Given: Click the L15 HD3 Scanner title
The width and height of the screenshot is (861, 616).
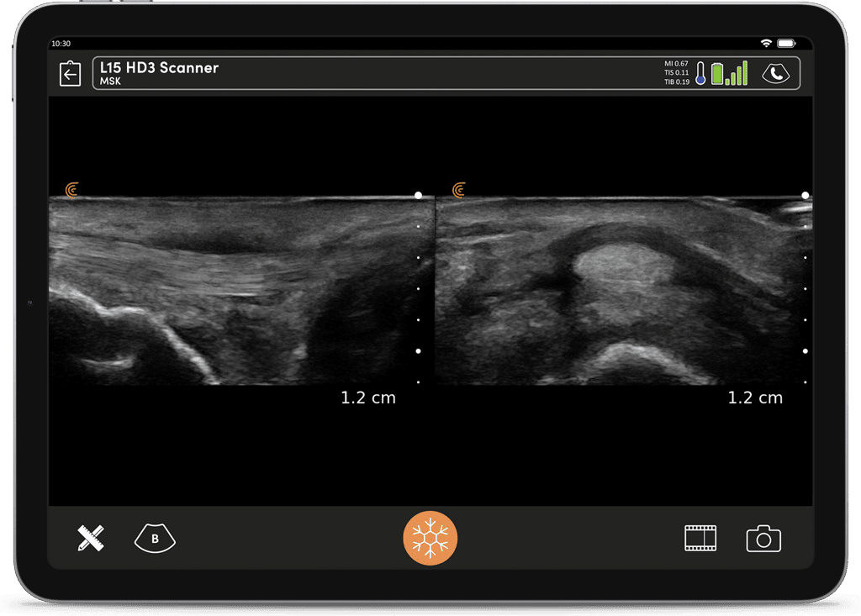Looking at the screenshot, I should point(159,68).
